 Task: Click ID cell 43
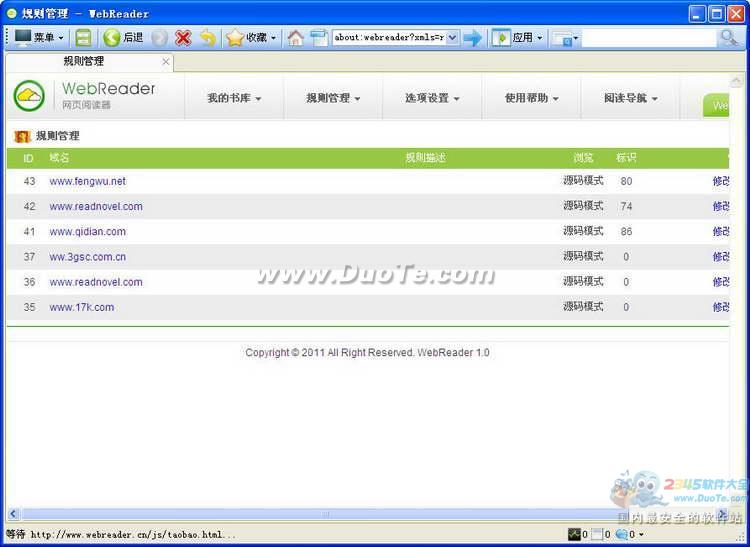point(29,181)
